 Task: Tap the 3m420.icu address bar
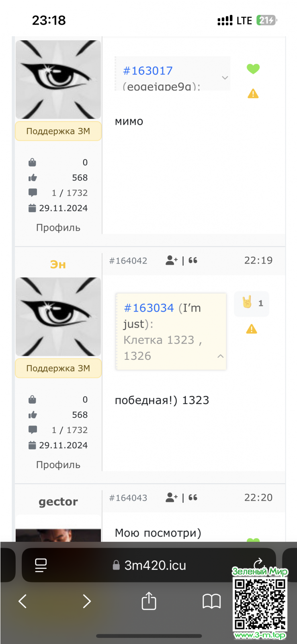point(155,565)
